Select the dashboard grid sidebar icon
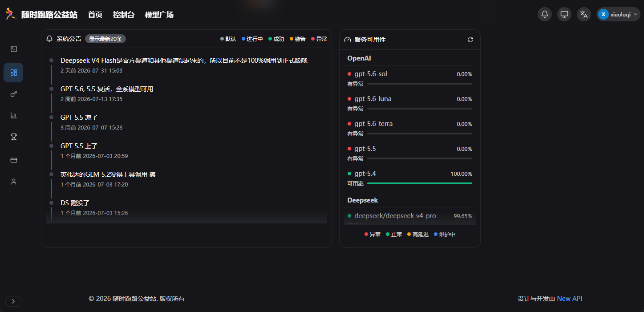The height and width of the screenshot is (312, 644). tap(14, 73)
